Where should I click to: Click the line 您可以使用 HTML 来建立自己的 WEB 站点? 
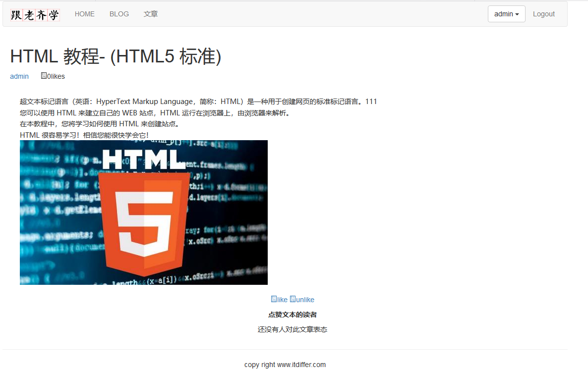pos(155,113)
